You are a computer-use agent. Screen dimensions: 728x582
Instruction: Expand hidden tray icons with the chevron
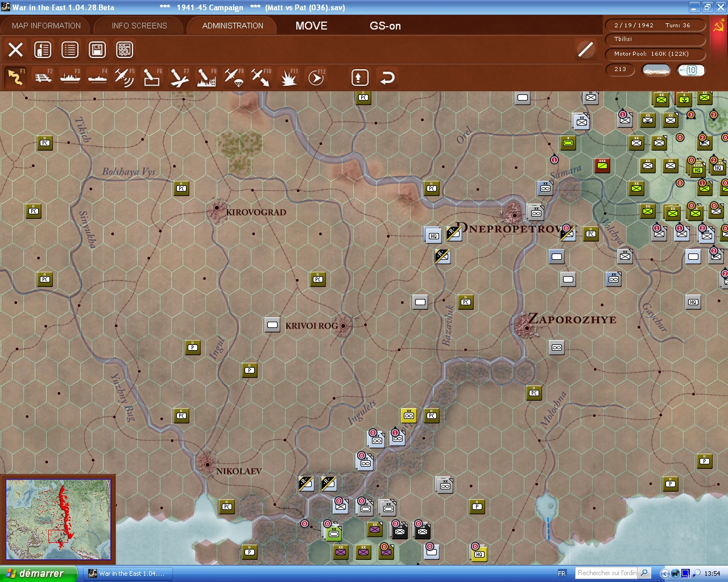(665, 573)
